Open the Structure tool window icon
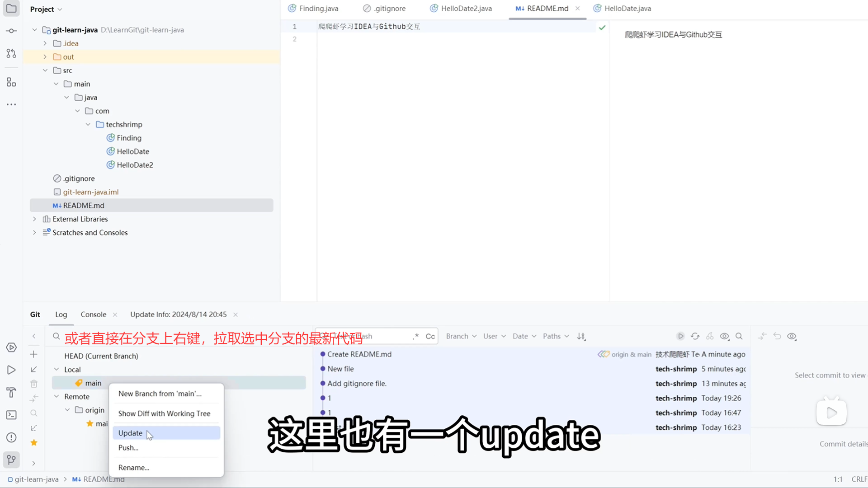This screenshot has height=488, width=868. point(11,82)
